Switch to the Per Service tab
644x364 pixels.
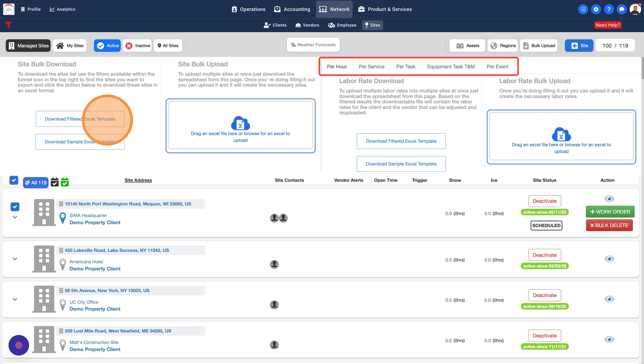pyautogui.click(x=371, y=67)
